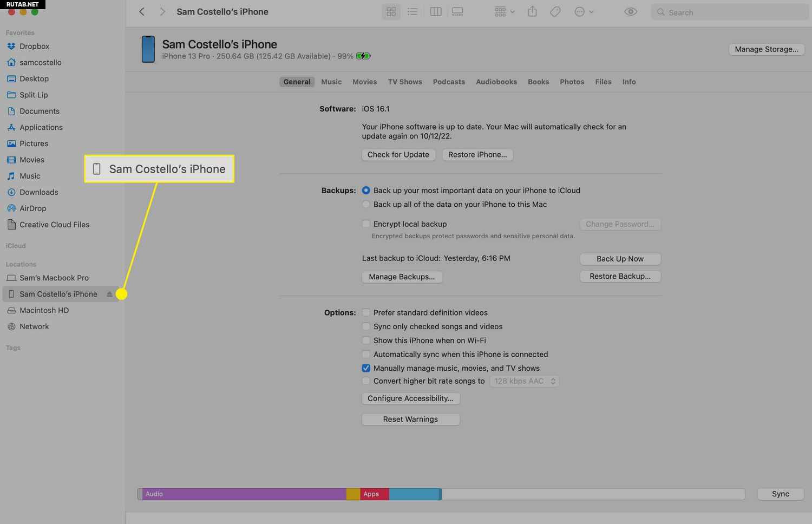
Task: Open the More actions ellipsis menu
Action: (x=584, y=11)
